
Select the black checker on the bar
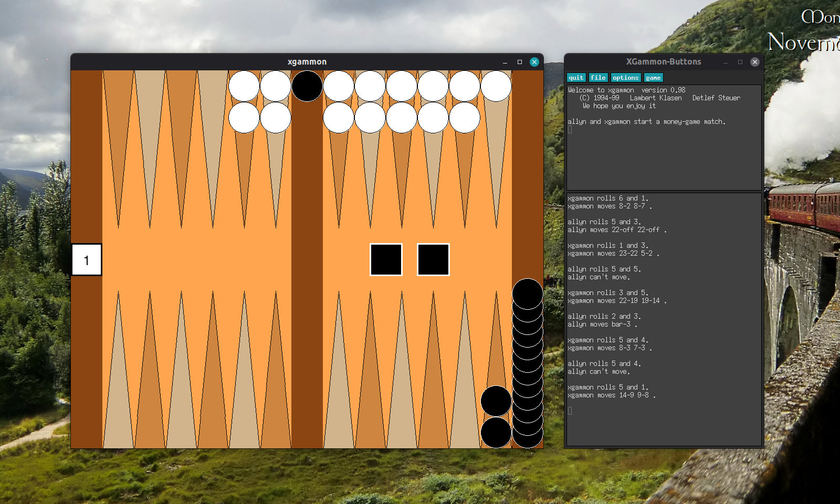(x=307, y=86)
